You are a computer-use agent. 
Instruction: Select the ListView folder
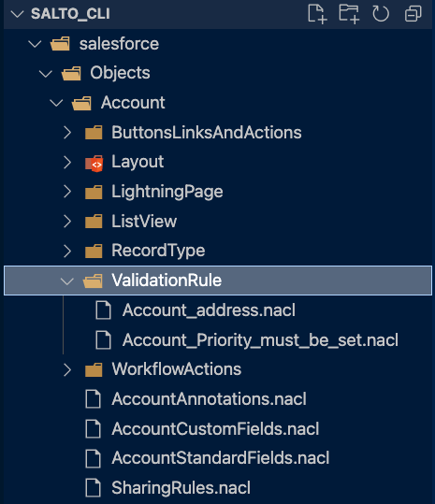(x=218, y=222)
